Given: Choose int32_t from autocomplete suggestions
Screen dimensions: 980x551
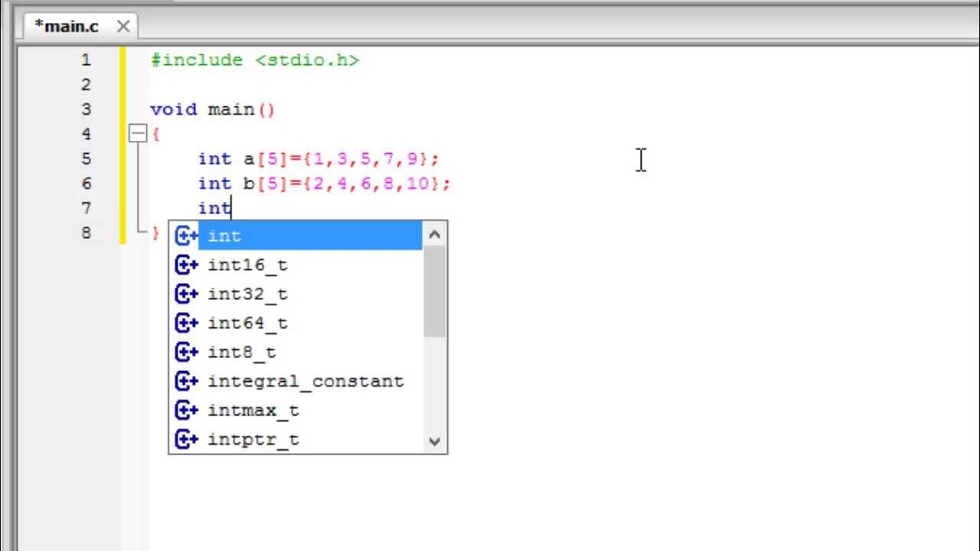Looking at the screenshot, I should click(247, 295).
